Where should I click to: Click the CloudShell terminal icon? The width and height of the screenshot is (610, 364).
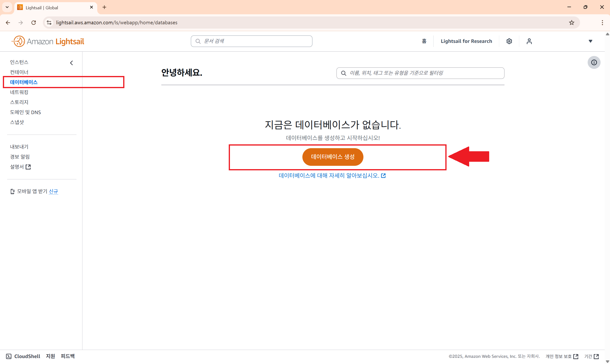[x=9, y=356]
